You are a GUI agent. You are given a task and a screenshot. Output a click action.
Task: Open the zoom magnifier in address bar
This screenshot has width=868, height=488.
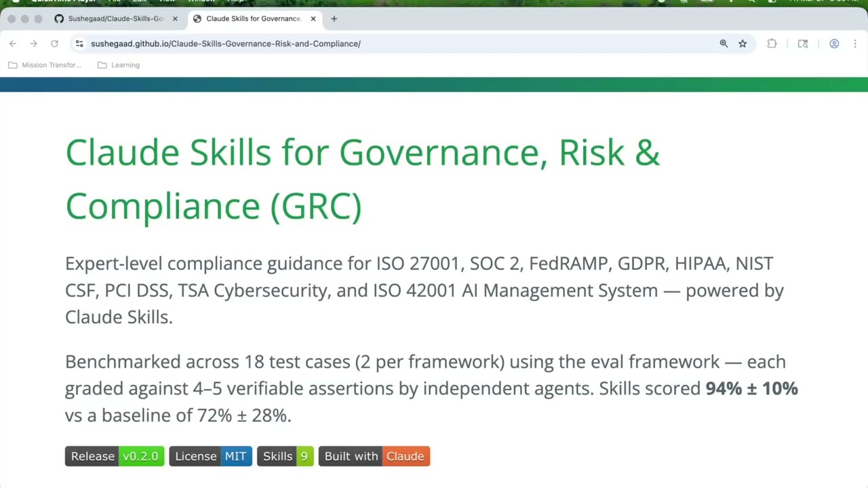click(724, 43)
